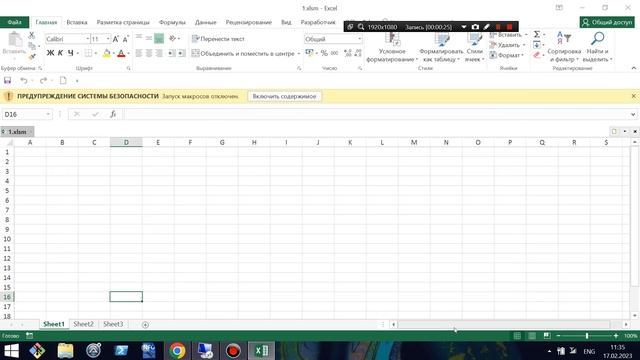Toggle right text alignment
Image resolution: width=640 pixels, height=360 pixels.
159,53
